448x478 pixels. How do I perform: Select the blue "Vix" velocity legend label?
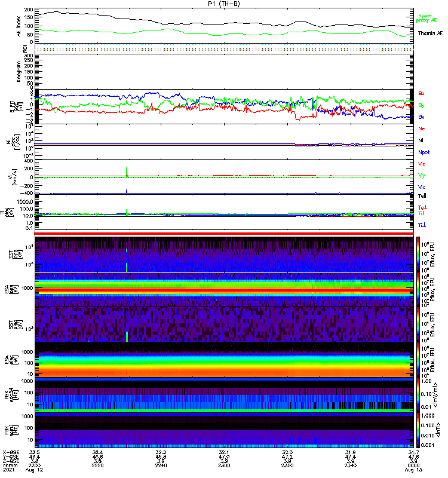pyautogui.click(x=422, y=187)
